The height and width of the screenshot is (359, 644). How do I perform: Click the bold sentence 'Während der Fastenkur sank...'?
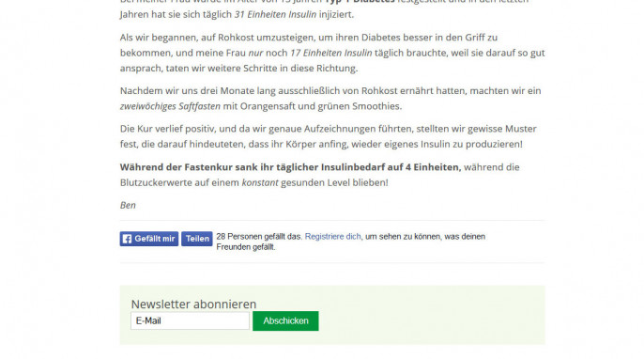pos(290,167)
